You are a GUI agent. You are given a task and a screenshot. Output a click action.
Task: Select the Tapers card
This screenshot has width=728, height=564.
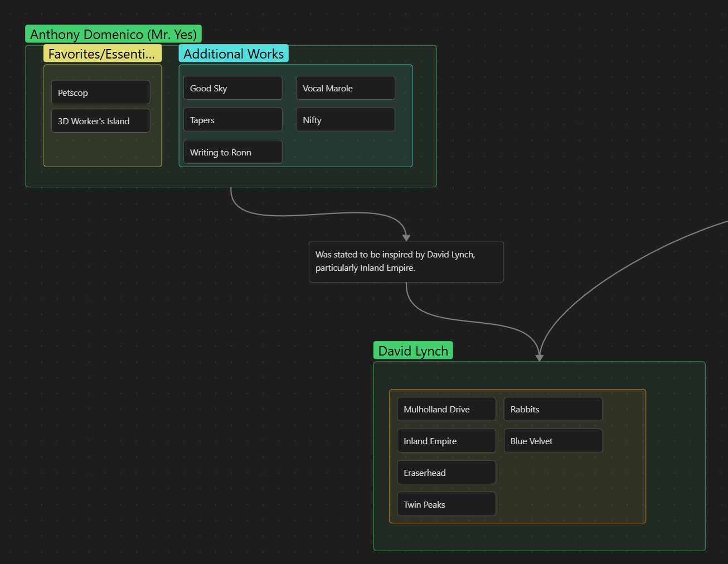pyautogui.click(x=232, y=120)
